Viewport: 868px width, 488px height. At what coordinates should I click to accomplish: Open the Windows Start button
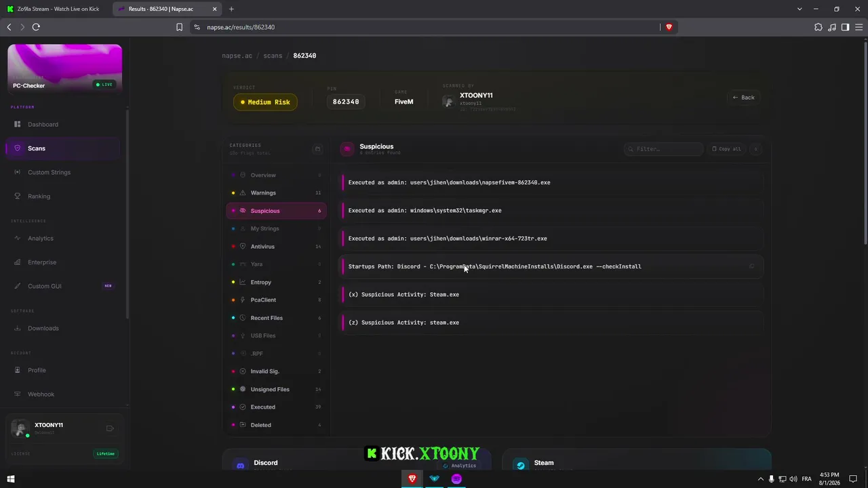[10, 479]
